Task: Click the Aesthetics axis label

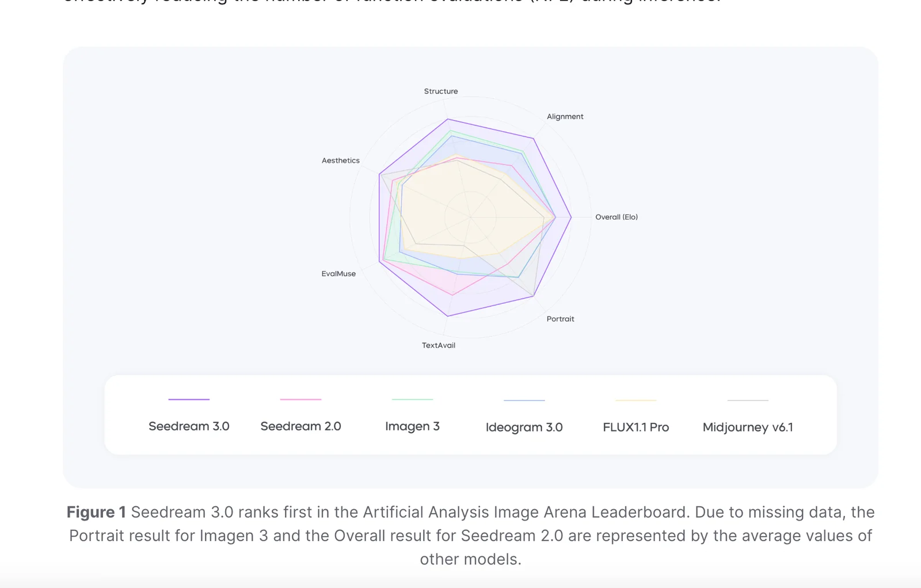Action: point(341,161)
